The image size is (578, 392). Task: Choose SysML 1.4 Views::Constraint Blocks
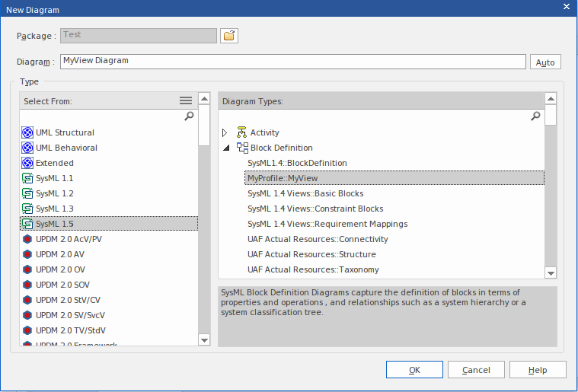315,209
